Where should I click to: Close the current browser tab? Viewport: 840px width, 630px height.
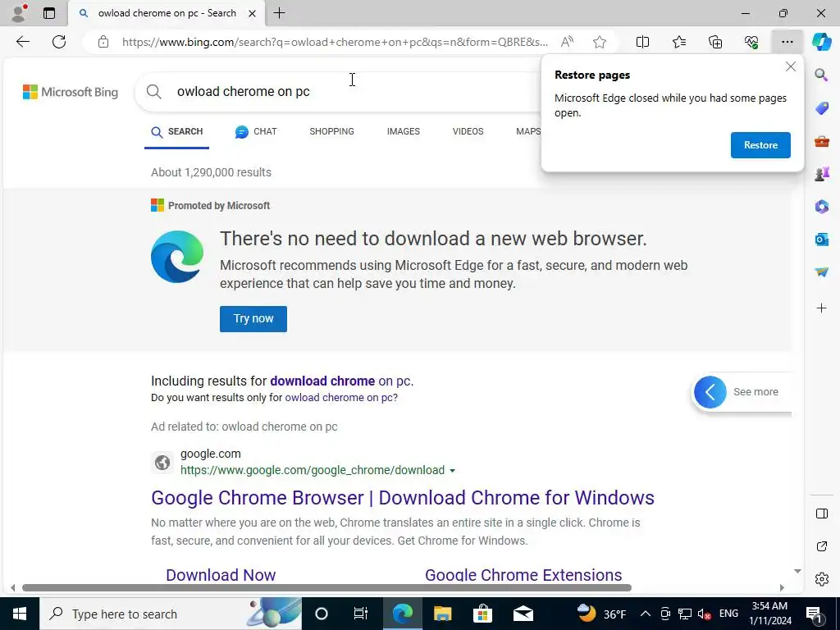pos(252,13)
